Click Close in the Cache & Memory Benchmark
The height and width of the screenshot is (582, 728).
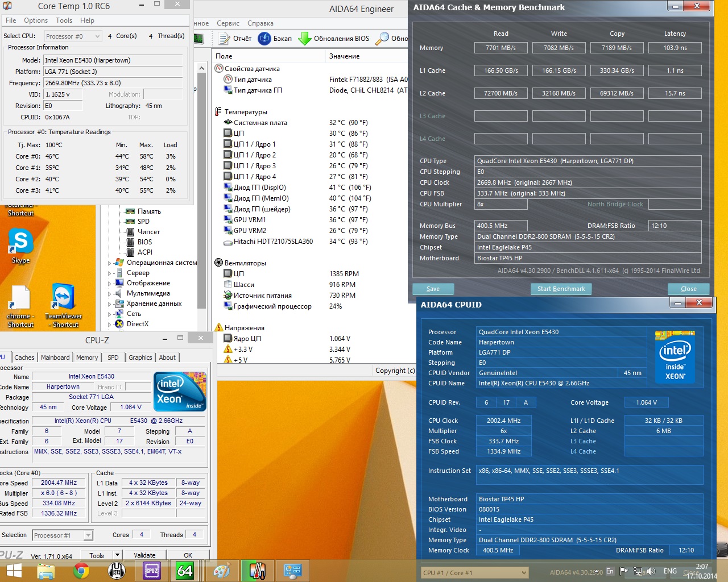(x=689, y=289)
